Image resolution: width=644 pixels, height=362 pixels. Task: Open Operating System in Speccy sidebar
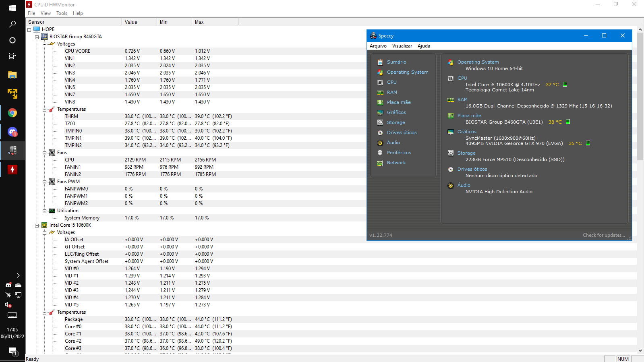point(408,72)
